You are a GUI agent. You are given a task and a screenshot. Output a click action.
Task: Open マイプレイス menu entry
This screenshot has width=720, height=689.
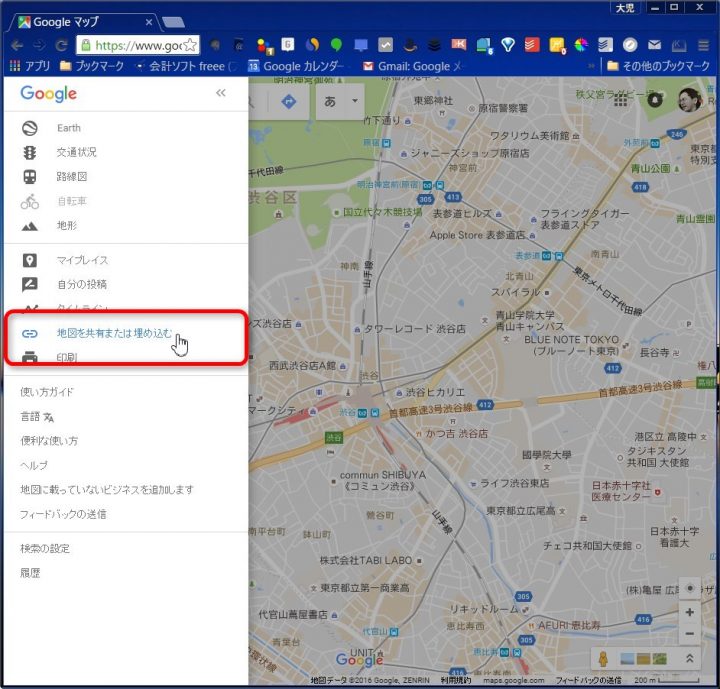pyautogui.click(x=82, y=260)
